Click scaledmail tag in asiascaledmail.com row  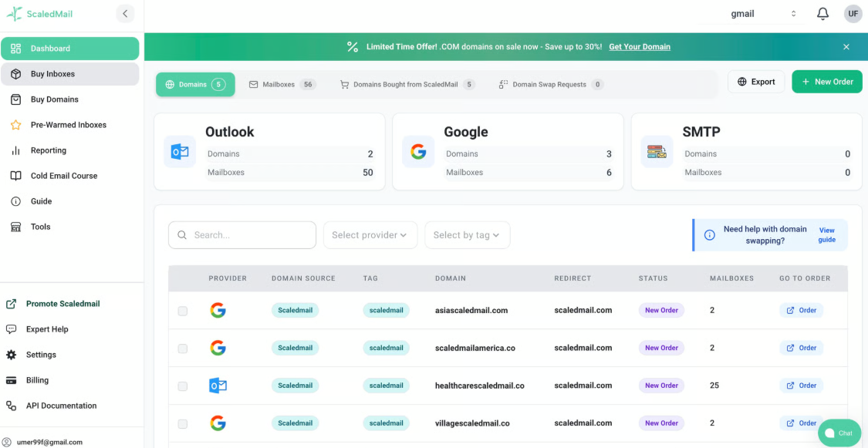click(387, 310)
